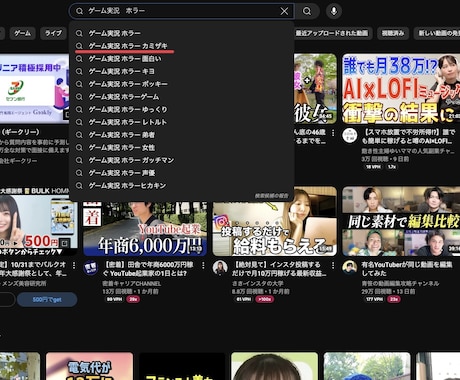Open three-dot menu of BULK HOMME 10/31 ad
The width and height of the screenshot is (460, 380).
74,265
